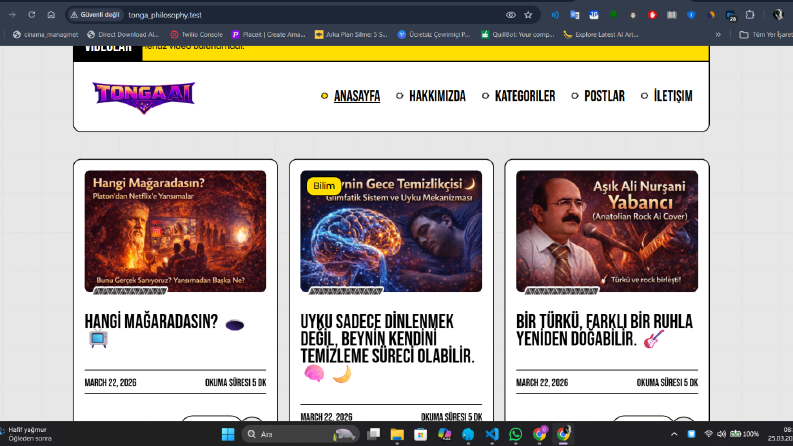Viewport: 793px width, 446px height.
Task: Click the 'Güvenli değil' site security chip
Action: pos(95,15)
